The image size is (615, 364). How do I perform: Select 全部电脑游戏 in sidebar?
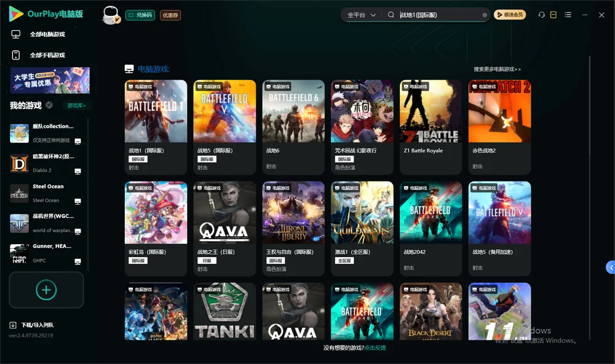[x=47, y=34]
